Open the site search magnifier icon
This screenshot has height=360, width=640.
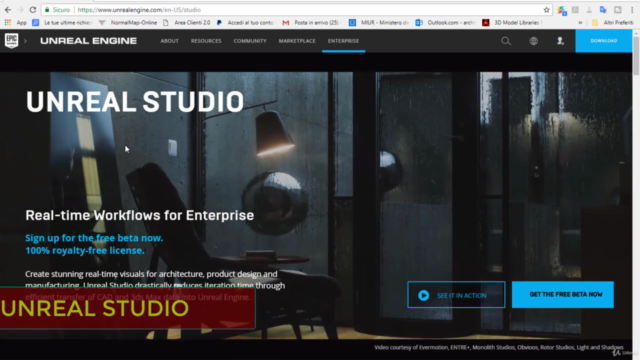point(506,41)
